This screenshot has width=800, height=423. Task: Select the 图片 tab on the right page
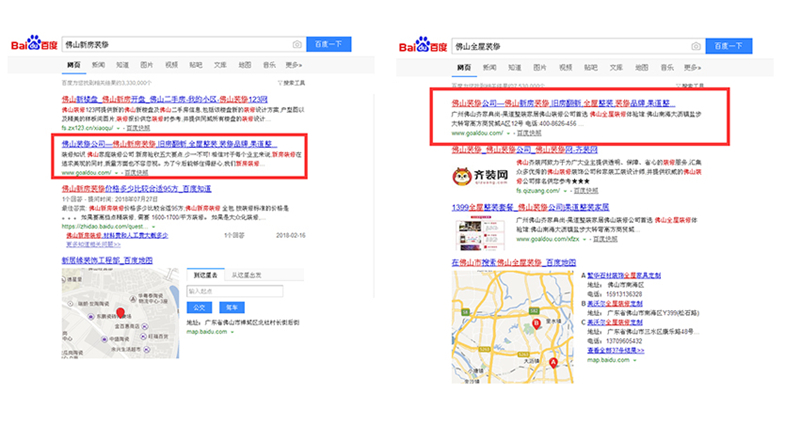pos(540,67)
